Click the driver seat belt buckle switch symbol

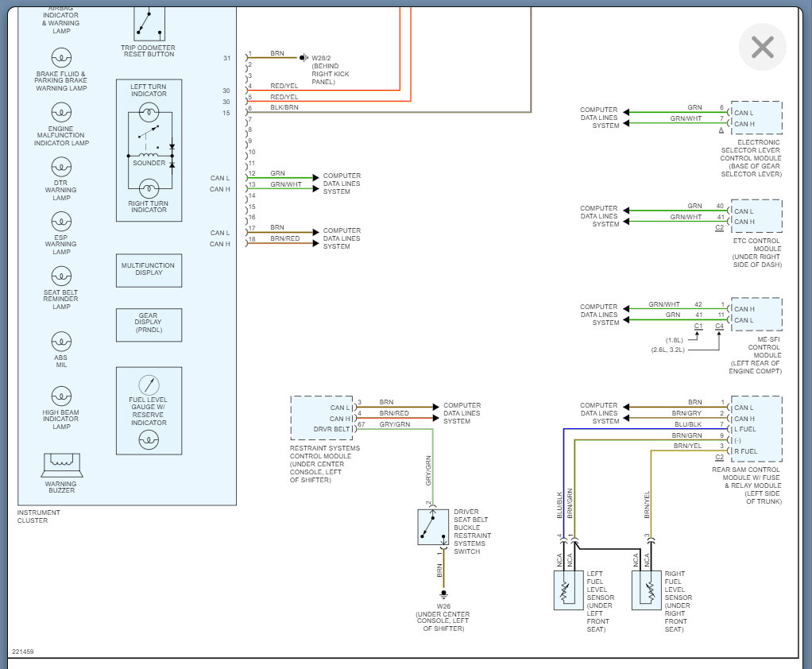(433, 527)
